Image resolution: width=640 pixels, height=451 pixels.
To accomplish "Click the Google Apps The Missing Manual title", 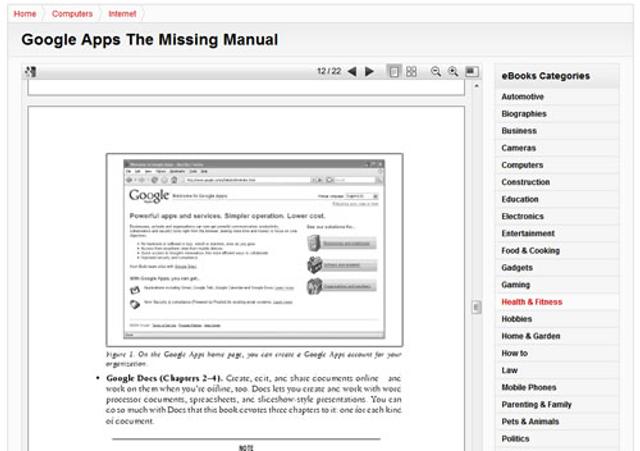I will tap(149, 40).
